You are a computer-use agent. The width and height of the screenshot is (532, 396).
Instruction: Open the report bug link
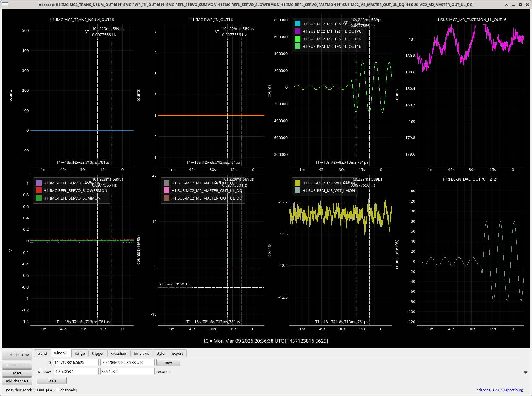coord(513,390)
